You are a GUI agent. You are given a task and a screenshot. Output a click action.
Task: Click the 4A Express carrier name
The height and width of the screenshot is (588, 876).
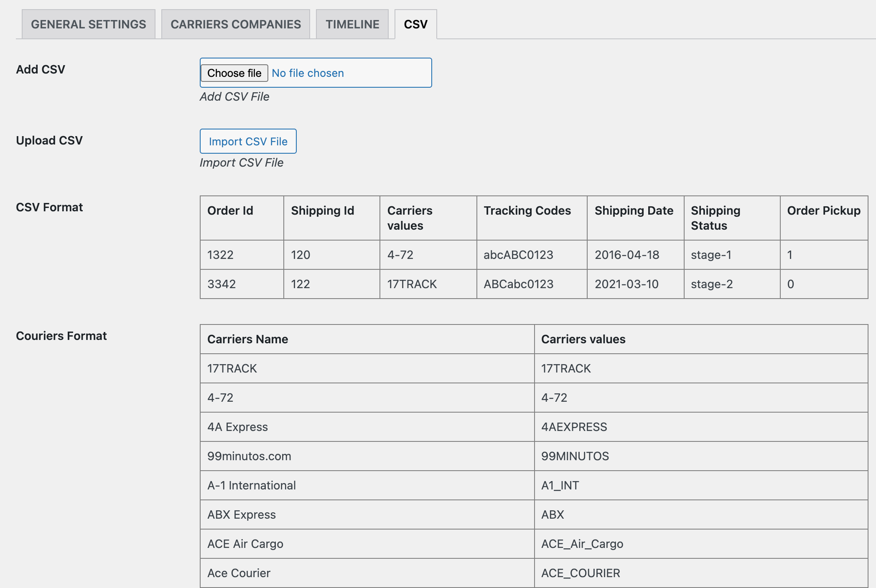[237, 427]
